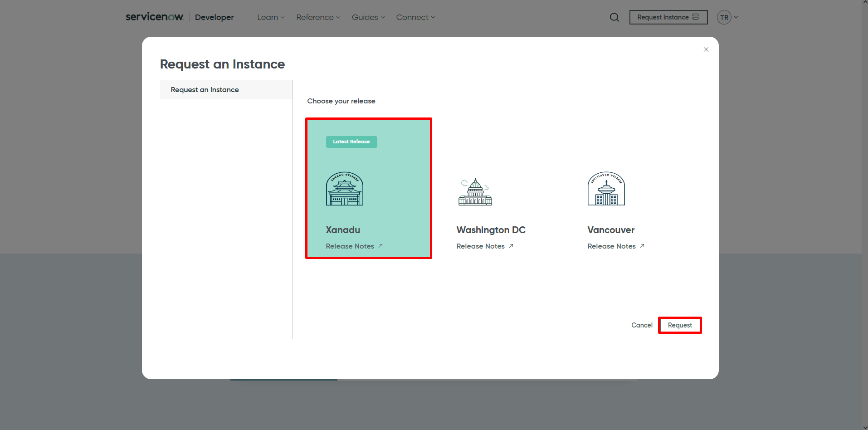Open Xanadu Release Notes link
868x430 pixels.
350,246
